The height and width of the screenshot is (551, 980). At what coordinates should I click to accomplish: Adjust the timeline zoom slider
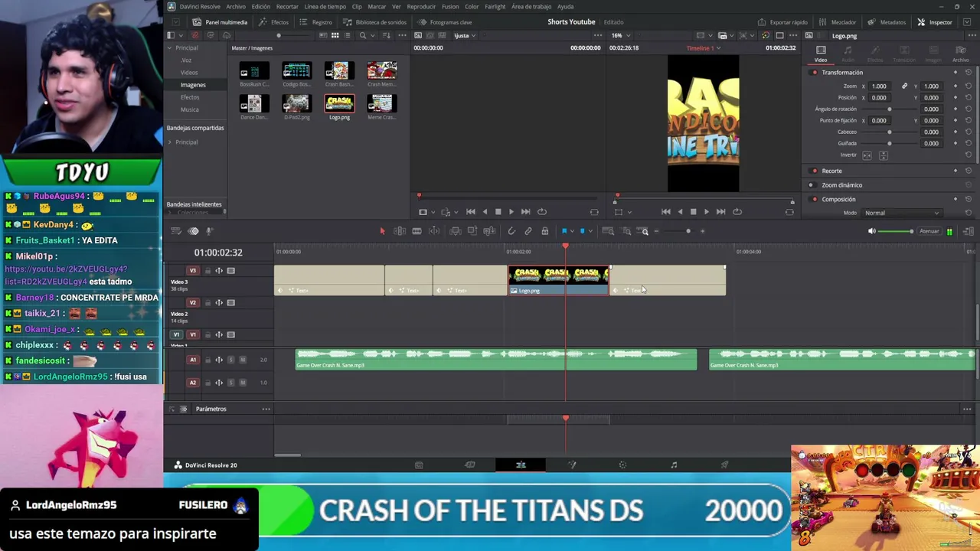point(681,231)
